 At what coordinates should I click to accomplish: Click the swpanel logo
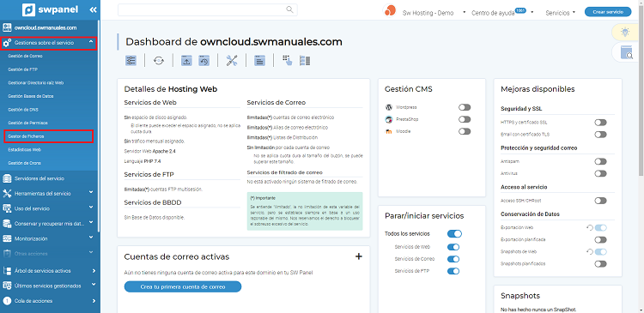click(x=50, y=9)
